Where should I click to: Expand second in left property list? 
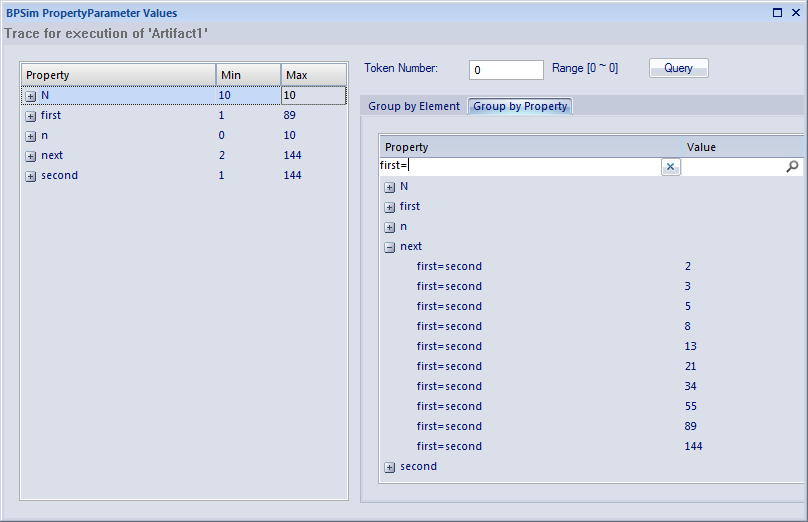pos(31,176)
